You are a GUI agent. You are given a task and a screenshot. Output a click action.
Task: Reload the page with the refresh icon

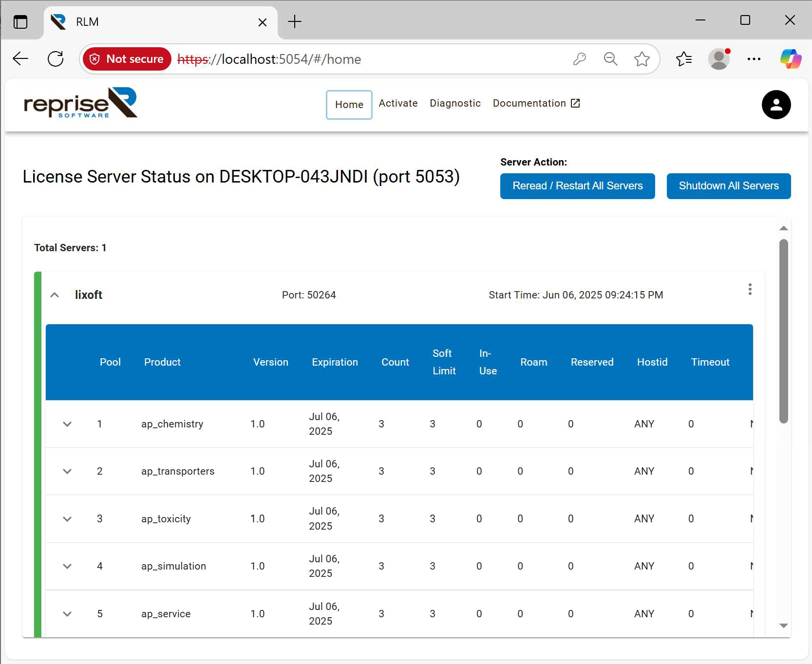tap(56, 59)
